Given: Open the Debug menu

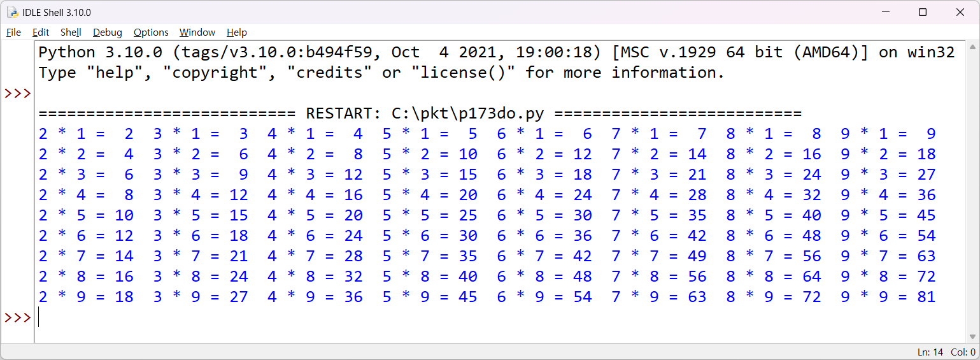Looking at the screenshot, I should [108, 32].
